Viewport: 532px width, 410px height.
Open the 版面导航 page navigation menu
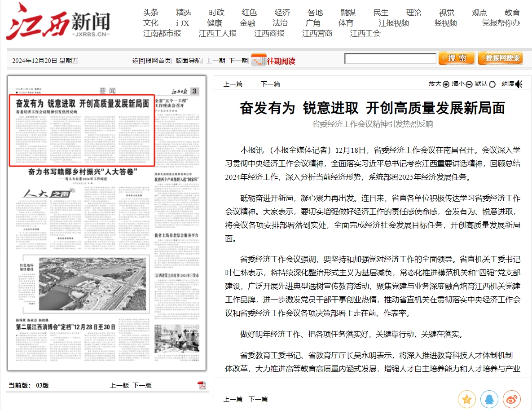(x=188, y=61)
